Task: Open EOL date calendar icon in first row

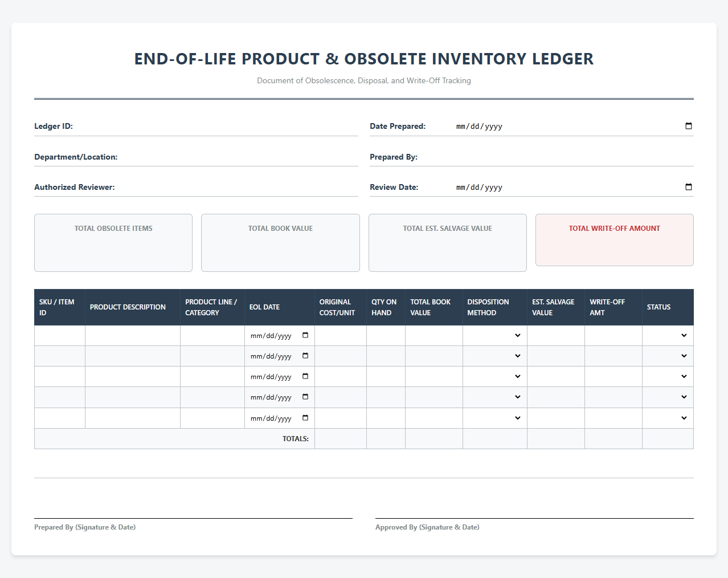Action: point(305,335)
